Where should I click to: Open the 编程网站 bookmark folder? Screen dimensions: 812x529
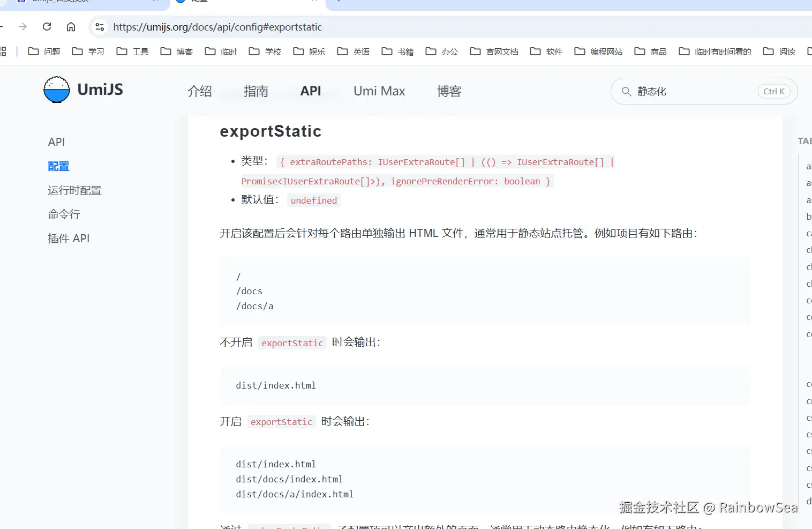pyautogui.click(x=598, y=51)
